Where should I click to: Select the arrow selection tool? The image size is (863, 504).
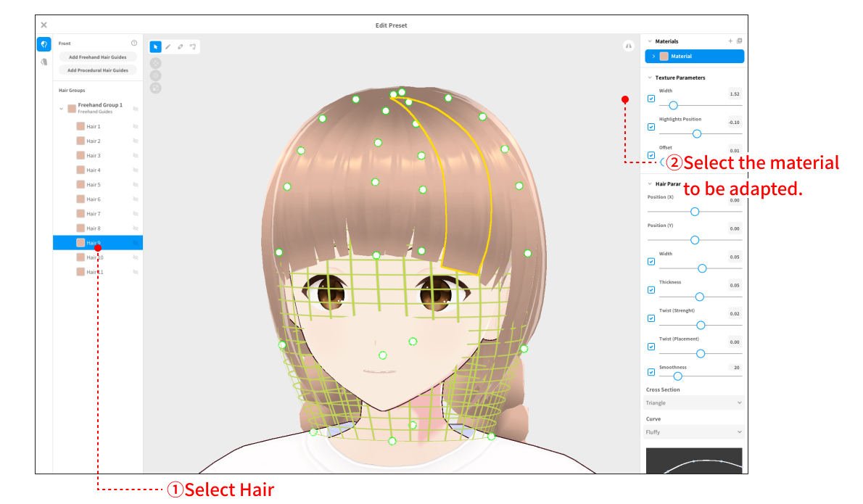coord(155,46)
